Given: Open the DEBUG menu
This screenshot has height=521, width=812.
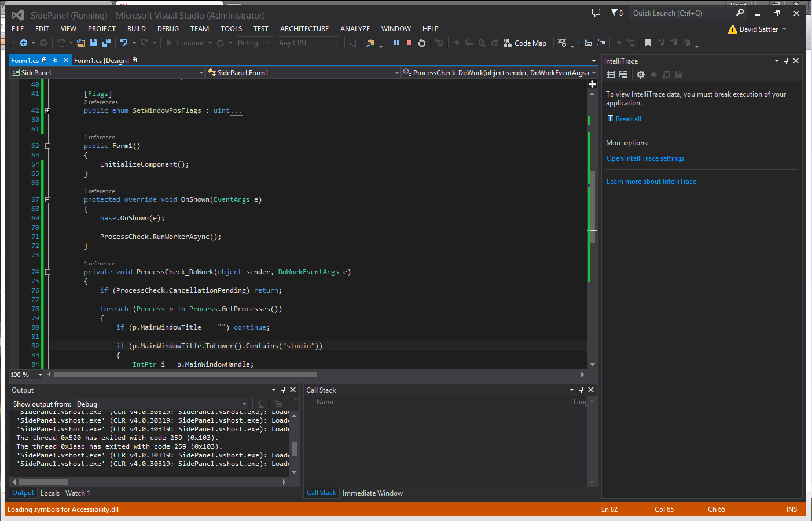Looking at the screenshot, I should 168,28.
